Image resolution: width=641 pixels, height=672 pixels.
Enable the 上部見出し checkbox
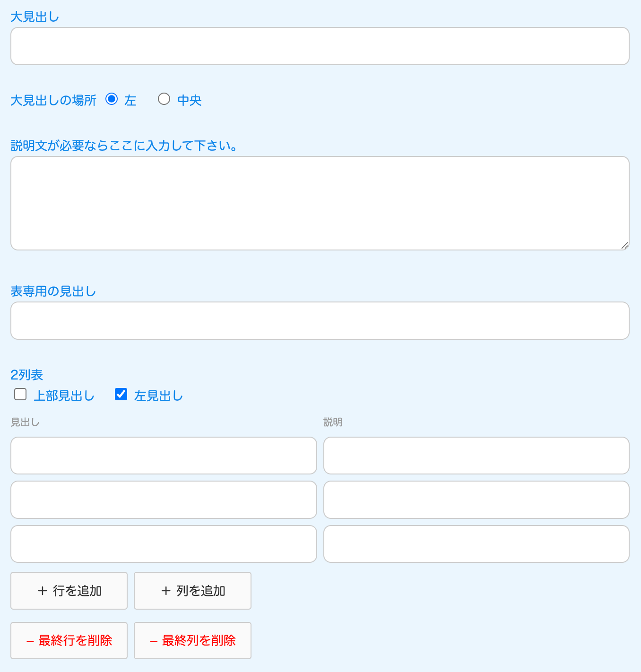click(x=20, y=395)
